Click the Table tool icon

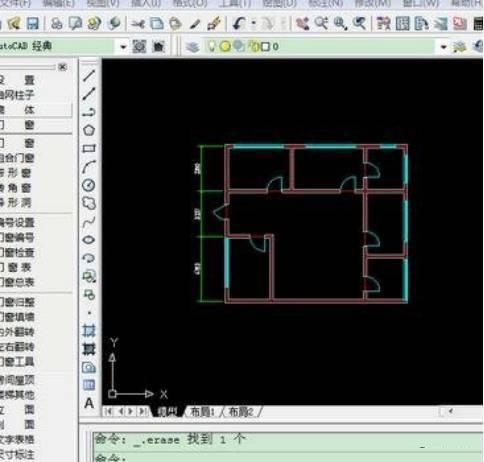[89, 385]
